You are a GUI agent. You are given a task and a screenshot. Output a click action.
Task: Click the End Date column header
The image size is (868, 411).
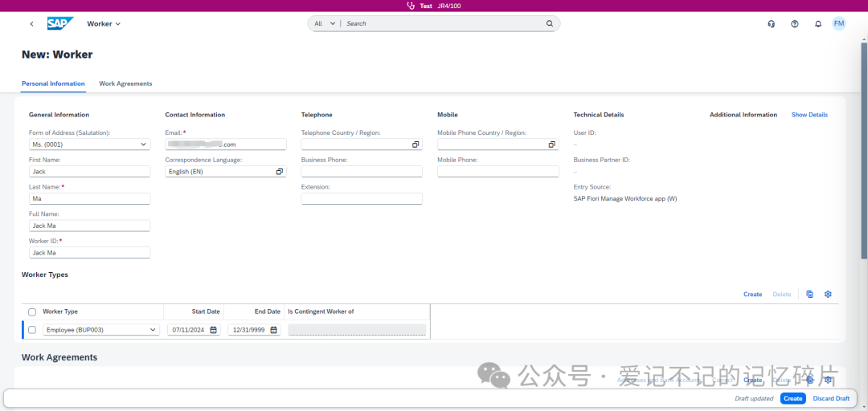click(x=268, y=311)
